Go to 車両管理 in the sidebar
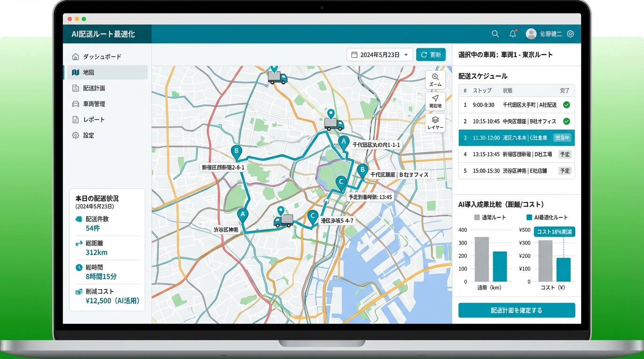 94,104
